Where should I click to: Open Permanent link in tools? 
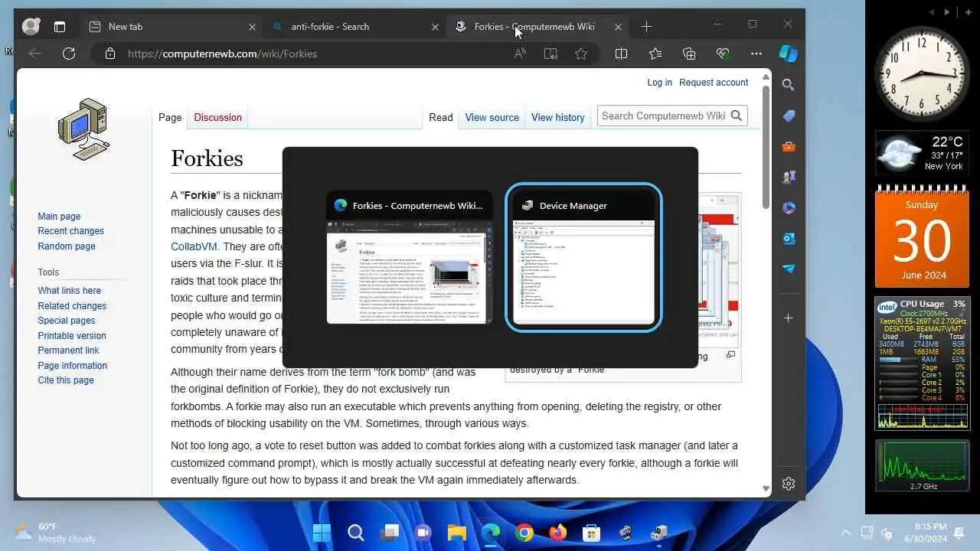tap(68, 350)
